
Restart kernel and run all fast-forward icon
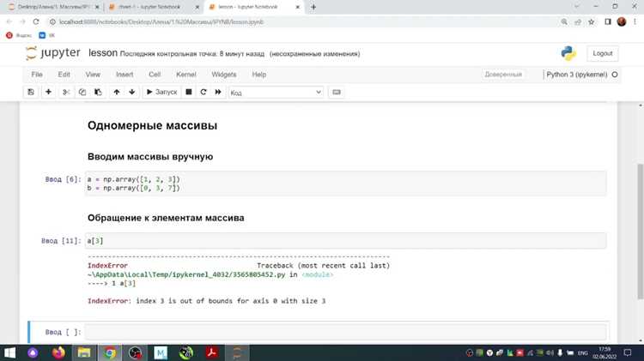[218, 93]
